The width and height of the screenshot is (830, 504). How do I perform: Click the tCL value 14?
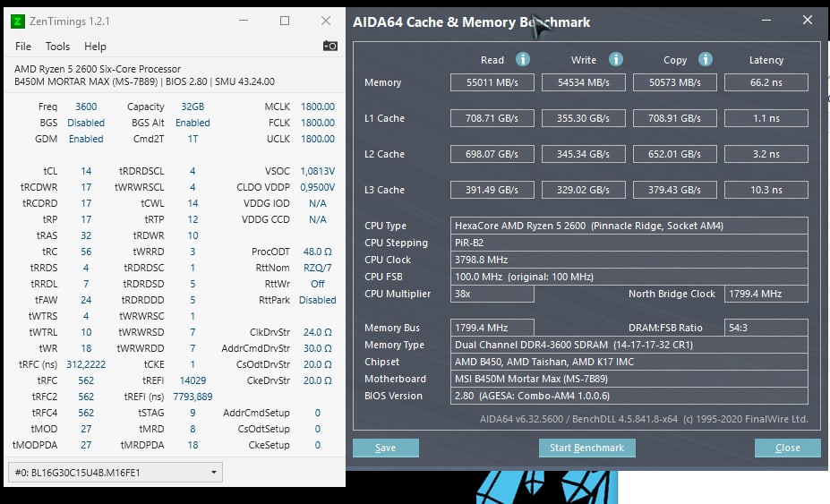click(x=86, y=171)
